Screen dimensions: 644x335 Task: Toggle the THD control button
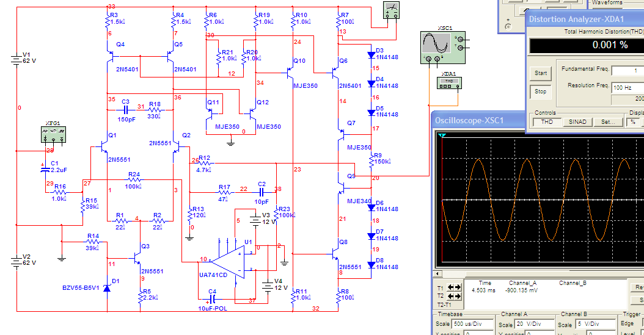tap(547, 122)
